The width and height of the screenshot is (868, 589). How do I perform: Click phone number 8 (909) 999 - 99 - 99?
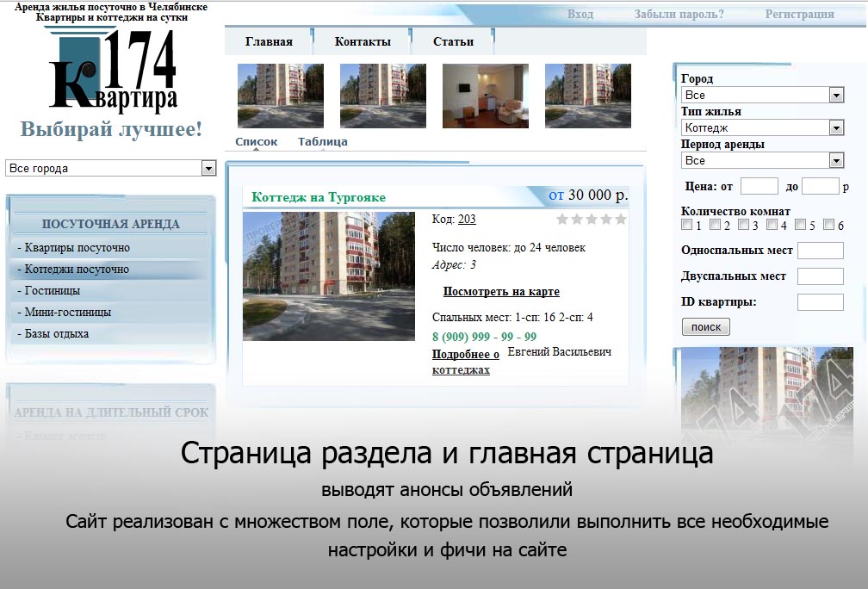pyautogui.click(x=484, y=337)
